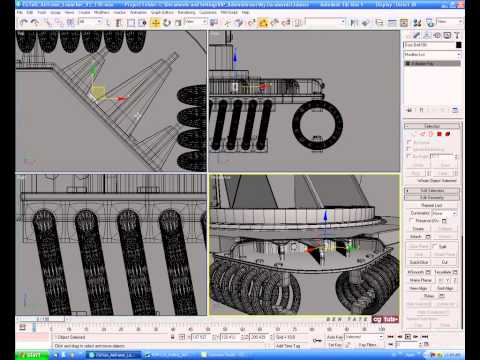This screenshot has height=360, width=480.
Task: Select the Select and Scale tool
Action: 178,23
